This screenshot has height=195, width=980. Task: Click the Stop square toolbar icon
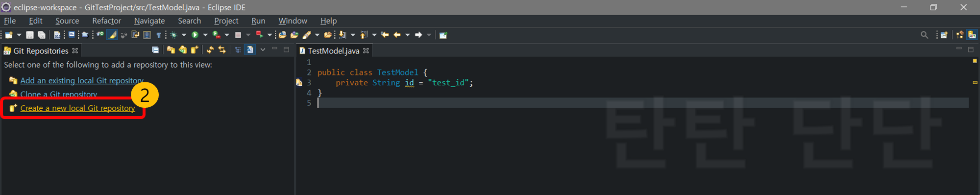238,35
